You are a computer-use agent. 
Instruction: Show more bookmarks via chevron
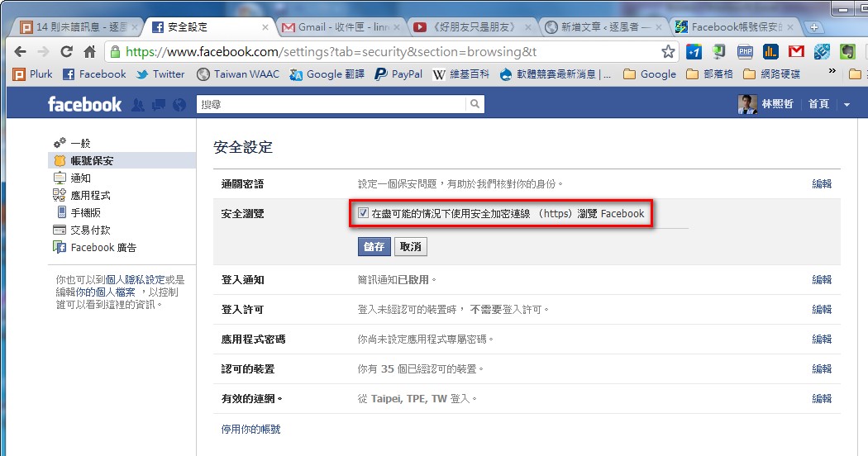point(832,71)
